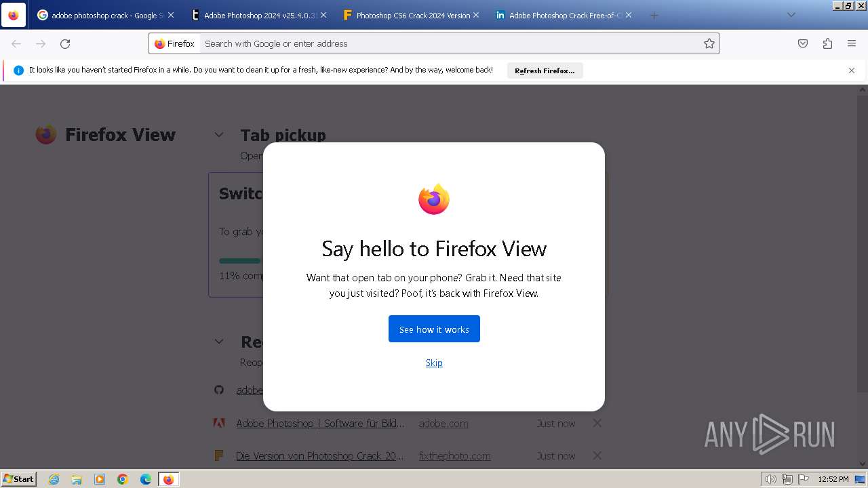Click the tab pickup setup progress bar
The image size is (868, 488).
[240, 261]
